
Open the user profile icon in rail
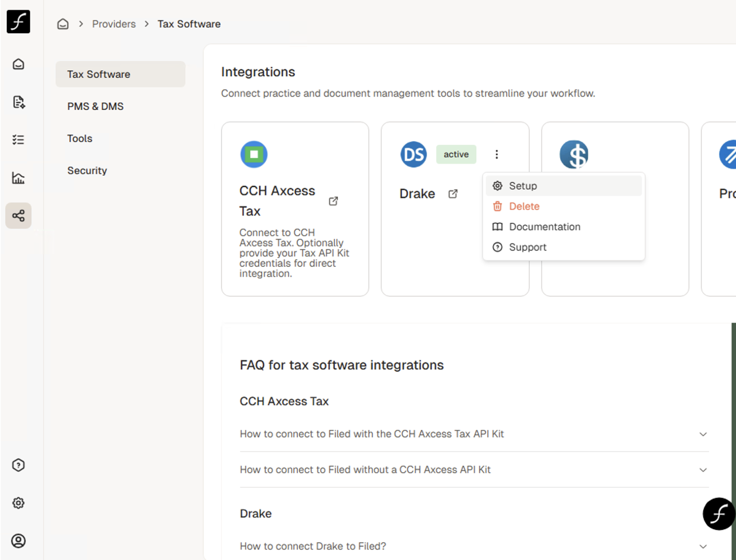coord(18,541)
